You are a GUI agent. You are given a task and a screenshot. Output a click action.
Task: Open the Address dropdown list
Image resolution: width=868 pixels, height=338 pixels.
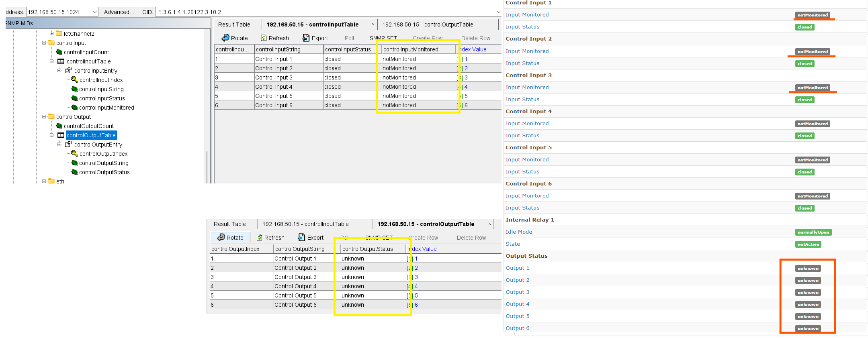click(94, 12)
